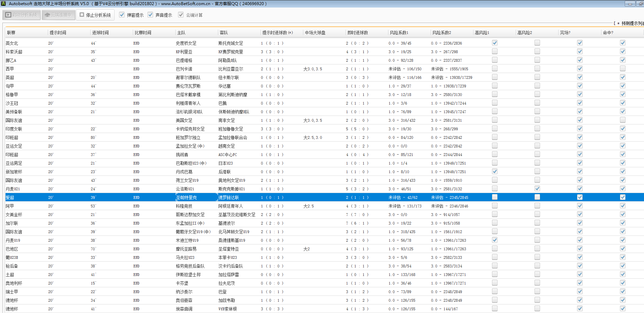Select the 奥地利杯 league row

14,283
